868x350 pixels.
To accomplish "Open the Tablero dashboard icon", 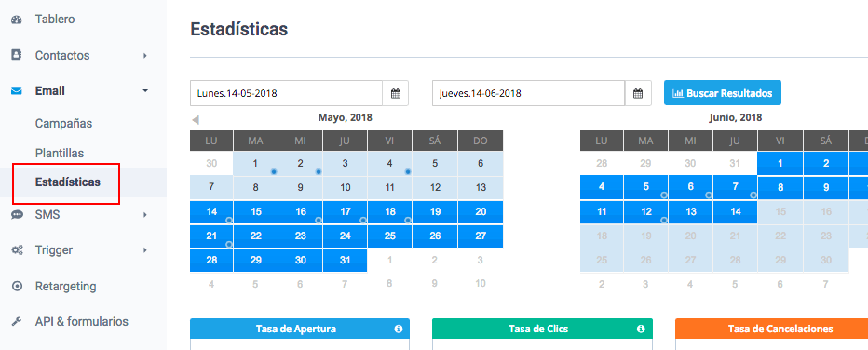I will pyautogui.click(x=17, y=20).
